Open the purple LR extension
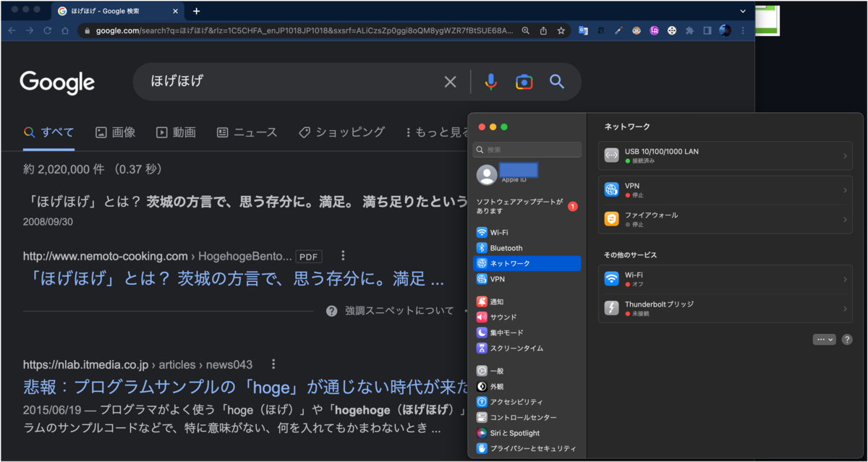 click(x=654, y=30)
